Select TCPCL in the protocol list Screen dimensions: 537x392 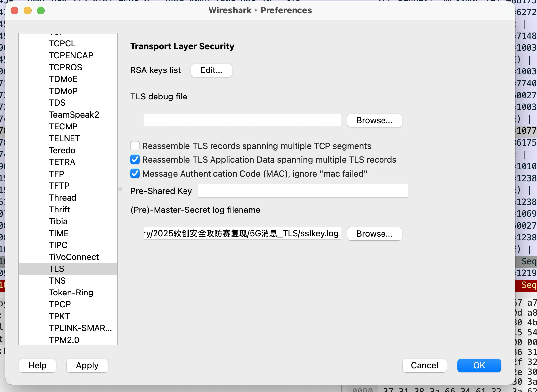(x=68, y=43)
